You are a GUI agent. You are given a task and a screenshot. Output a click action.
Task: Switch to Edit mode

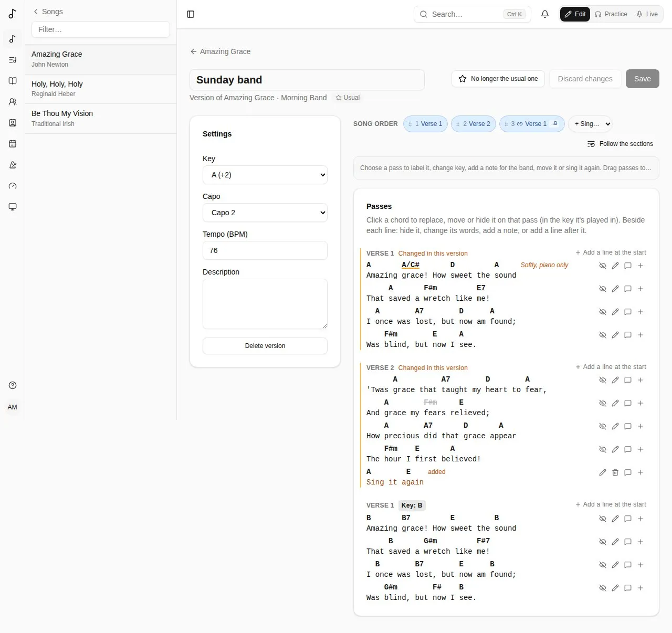(x=575, y=14)
